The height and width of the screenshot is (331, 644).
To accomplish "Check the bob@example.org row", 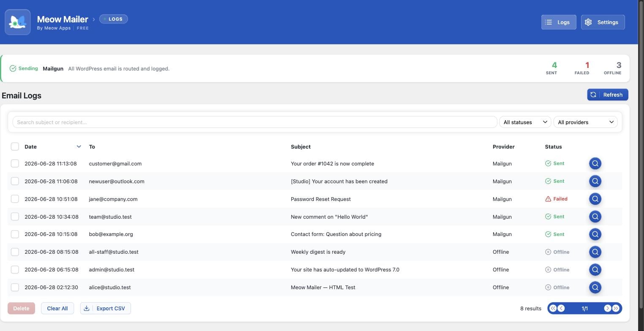I will click(x=15, y=234).
